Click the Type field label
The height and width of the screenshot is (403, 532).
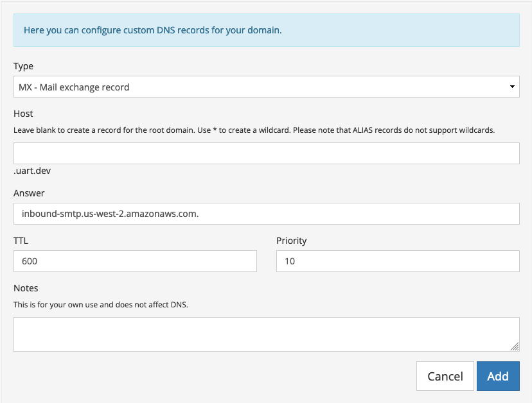23,66
